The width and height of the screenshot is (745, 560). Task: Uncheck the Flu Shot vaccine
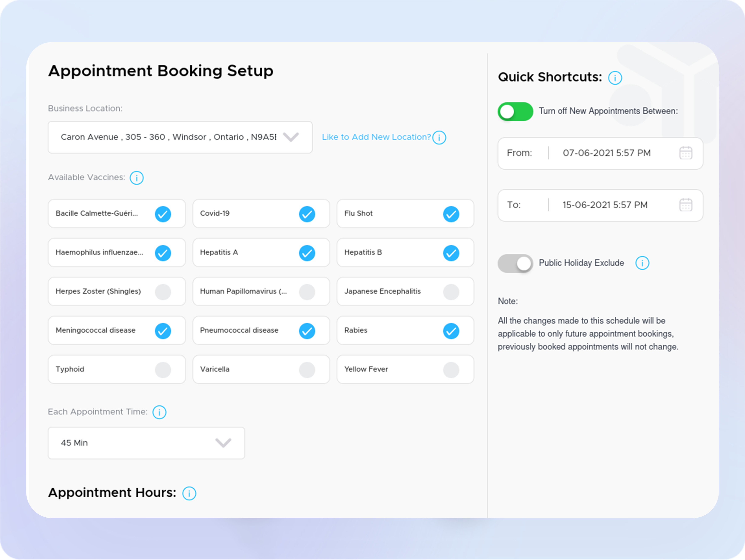(451, 214)
